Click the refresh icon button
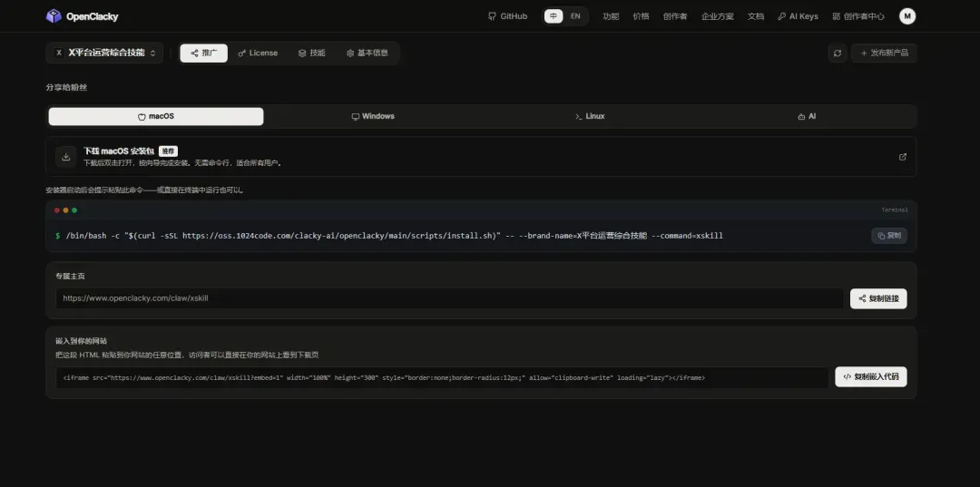980x487 pixels. tap(838, 54)
